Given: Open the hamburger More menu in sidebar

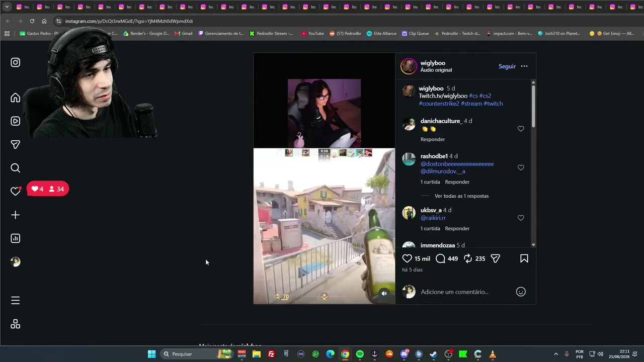Looking at the screenshot, I should (x=16, y=301).
